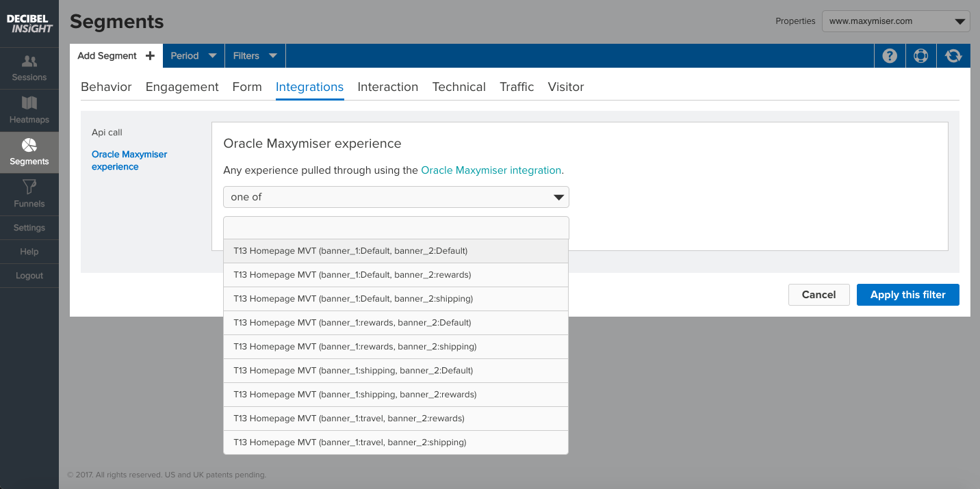Choose banner_1:travel, banner_2:rewards option
The width and height of the screenshot is (980, 489).
pos(396,419)
